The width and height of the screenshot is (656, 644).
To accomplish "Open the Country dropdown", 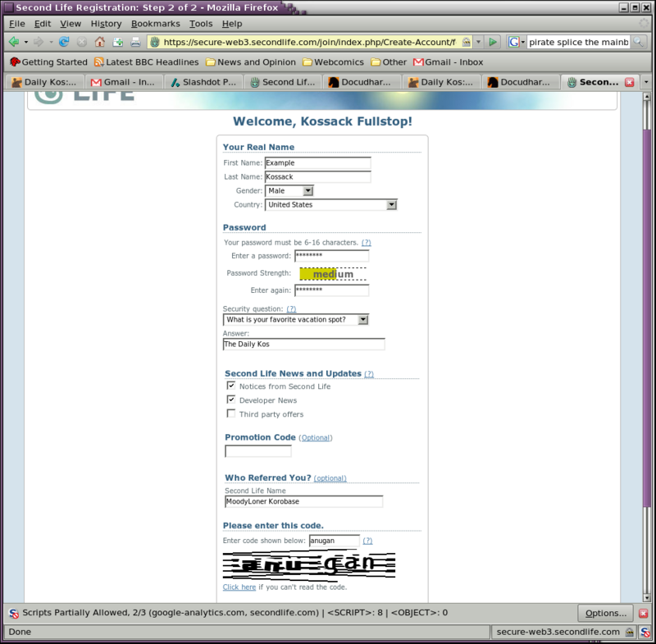I will [331, 204].
